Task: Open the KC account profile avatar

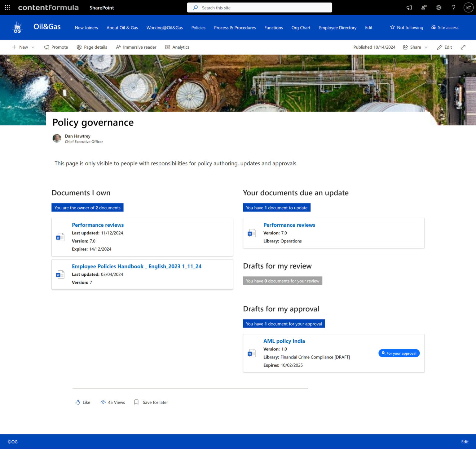Action: click(x=468, y=8)
